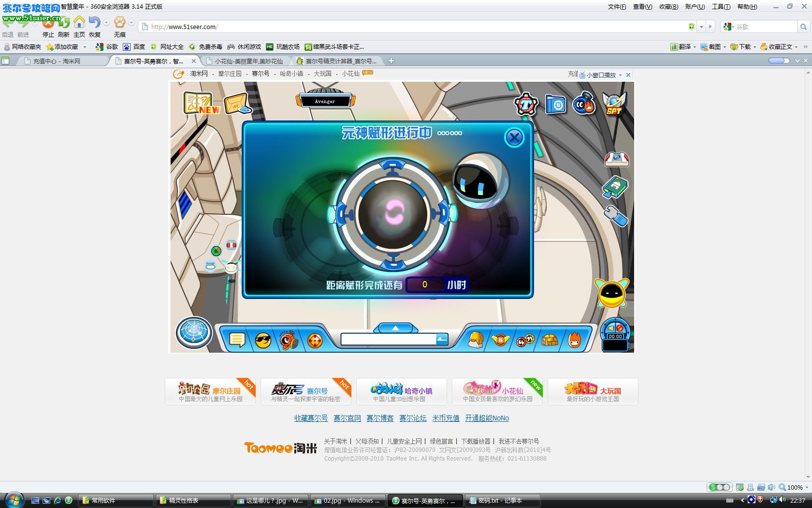
Task: Expand the 翻译 dropdown
Action: (695, 47)
